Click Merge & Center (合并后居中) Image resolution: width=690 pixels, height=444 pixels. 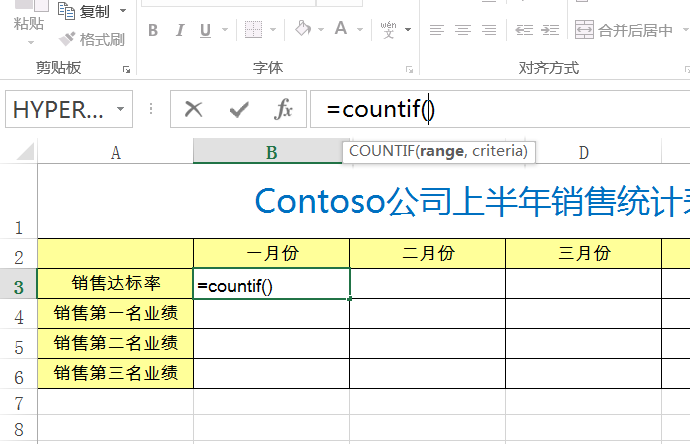tap(624, 30)
